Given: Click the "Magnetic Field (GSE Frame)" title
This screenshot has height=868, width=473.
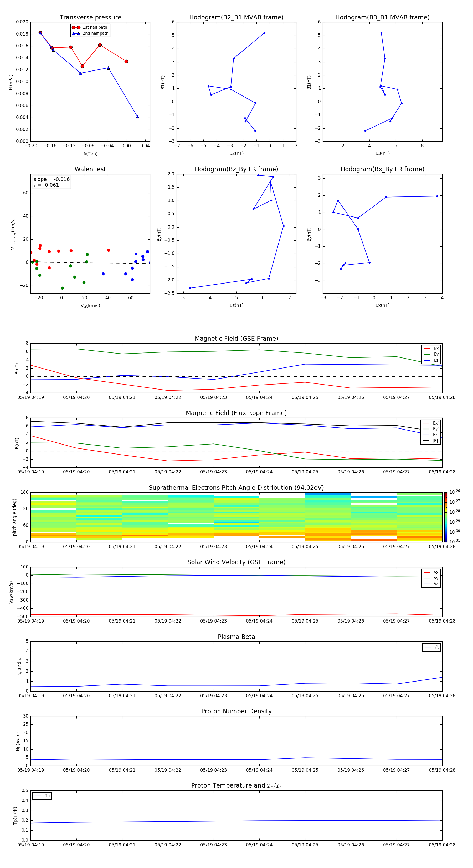Looking at the screenshot, I should point(236,339).
